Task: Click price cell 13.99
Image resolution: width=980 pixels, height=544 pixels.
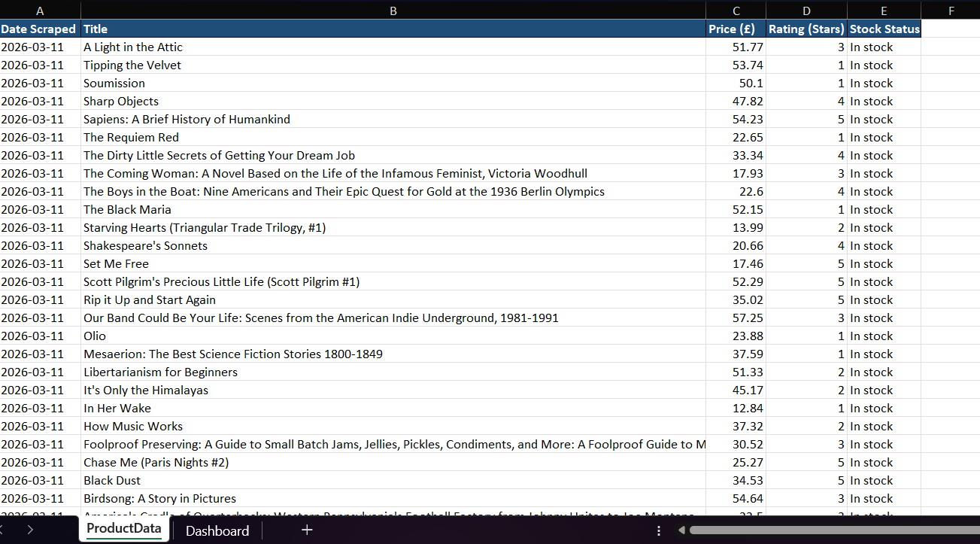Action: pos(736,227)
